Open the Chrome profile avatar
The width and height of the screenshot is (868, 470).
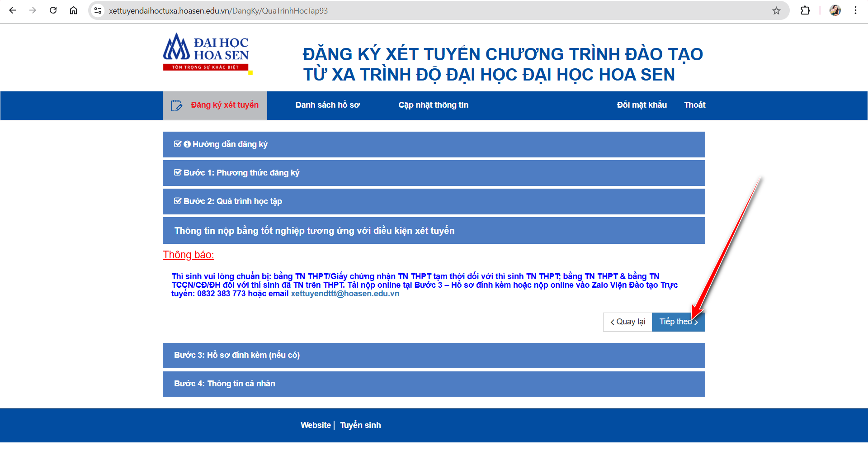coord(835,10)
